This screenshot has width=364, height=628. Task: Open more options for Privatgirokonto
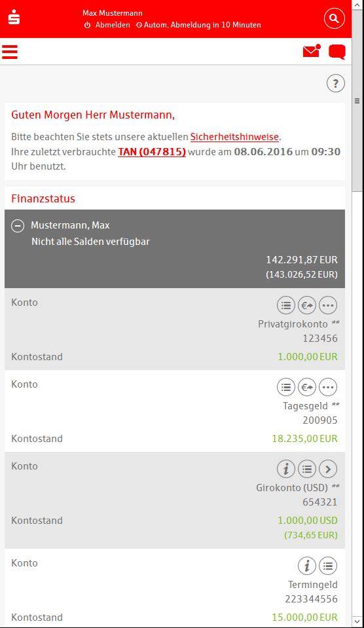coord(328,306)
